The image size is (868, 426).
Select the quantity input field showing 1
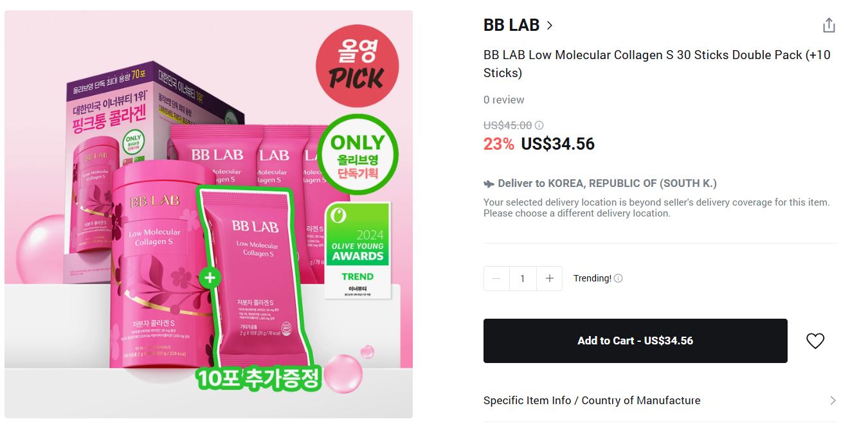(522, 278)
